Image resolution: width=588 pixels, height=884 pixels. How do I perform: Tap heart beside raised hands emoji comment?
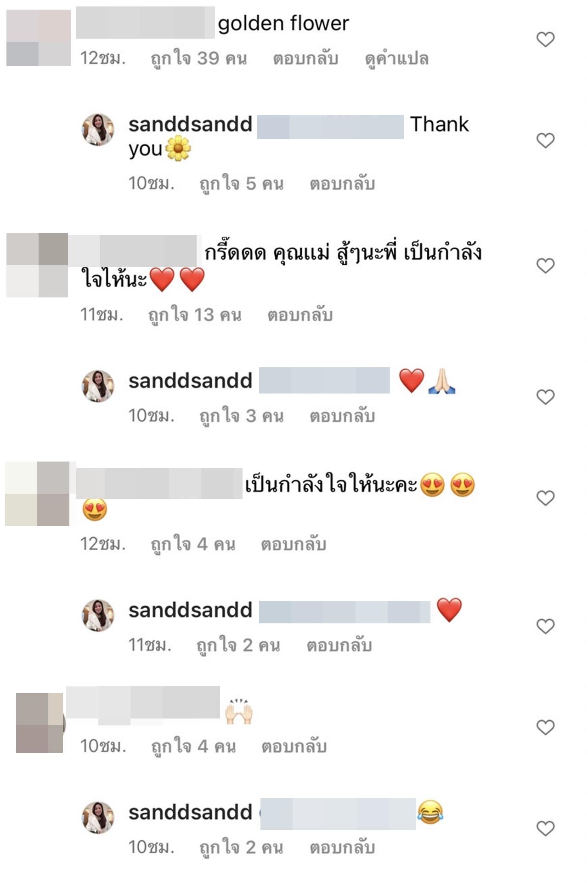[545, 727]
